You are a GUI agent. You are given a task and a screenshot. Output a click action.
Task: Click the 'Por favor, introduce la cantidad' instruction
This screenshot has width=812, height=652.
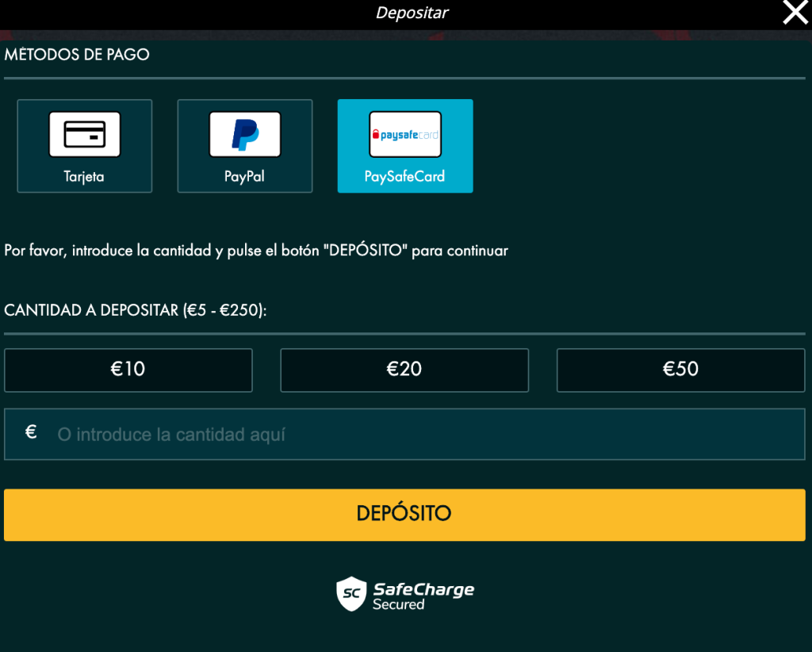point(256,251)
